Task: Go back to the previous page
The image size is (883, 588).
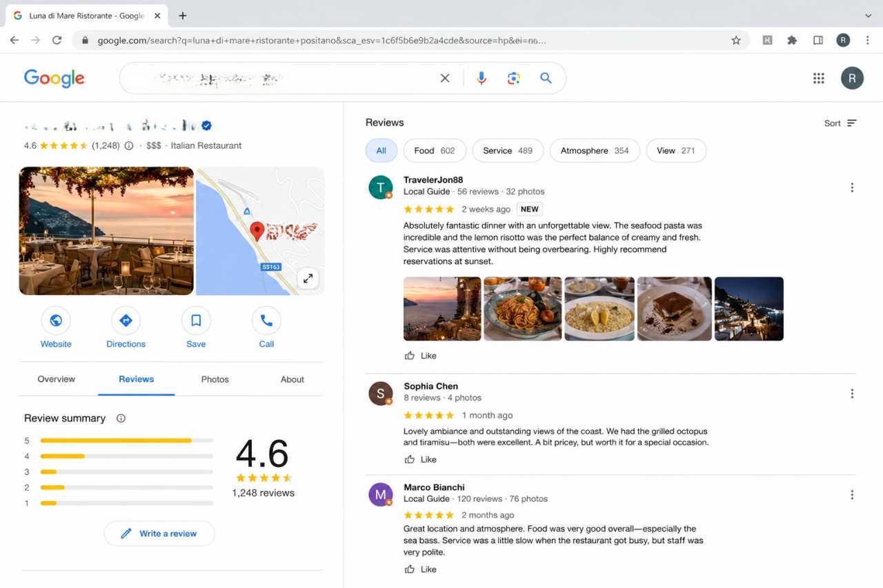Action: [x=14, y=40]
